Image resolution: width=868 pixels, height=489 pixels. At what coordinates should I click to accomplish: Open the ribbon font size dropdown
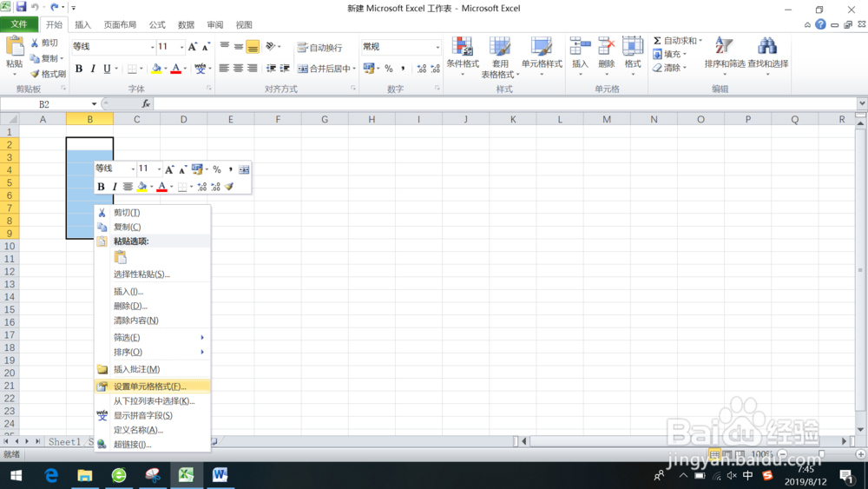181,47
